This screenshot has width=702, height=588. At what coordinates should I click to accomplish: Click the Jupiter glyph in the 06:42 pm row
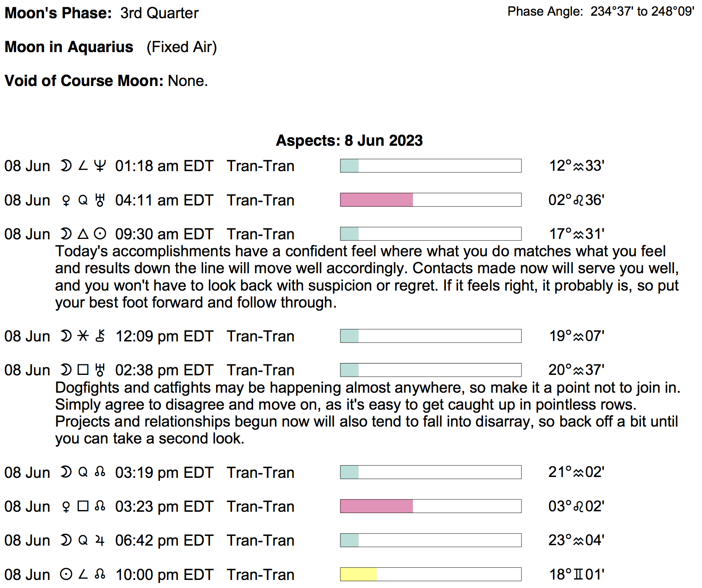tap(100, 540)
